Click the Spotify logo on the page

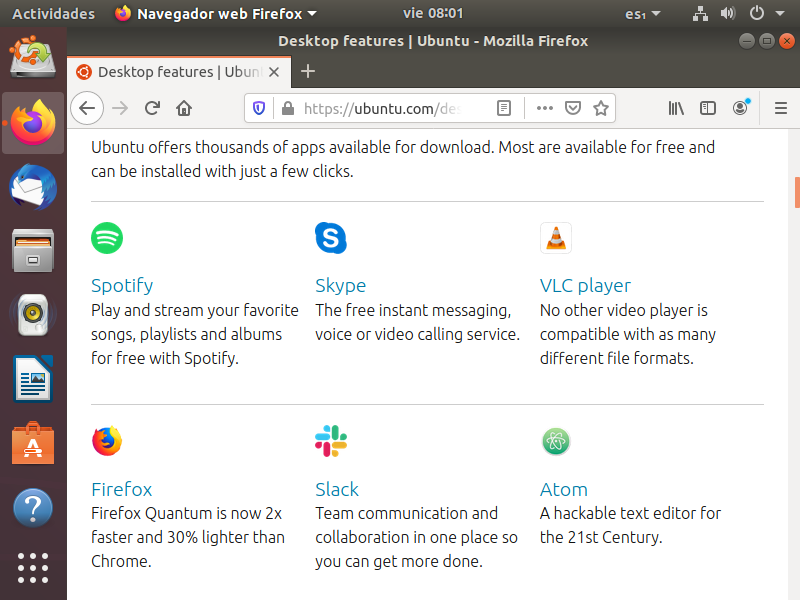point(107,238)
